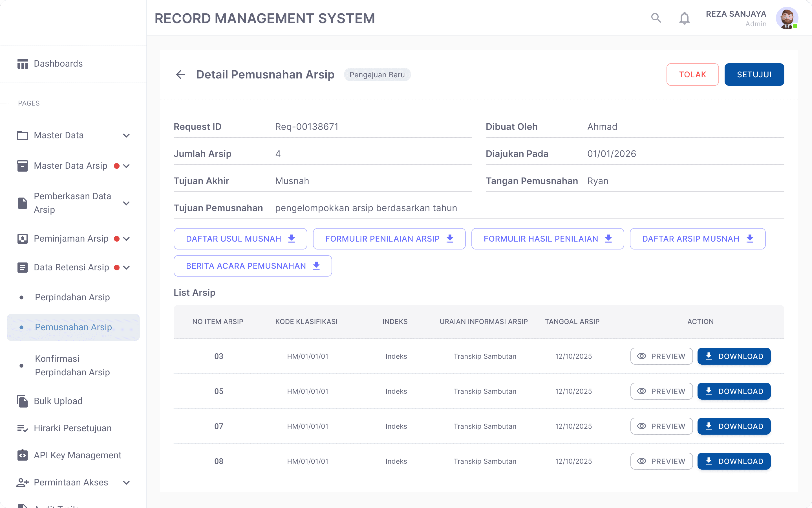This screenshot has height=508, width=812.
Task: Click the eye icon for item 03
Action: (641, 356)
